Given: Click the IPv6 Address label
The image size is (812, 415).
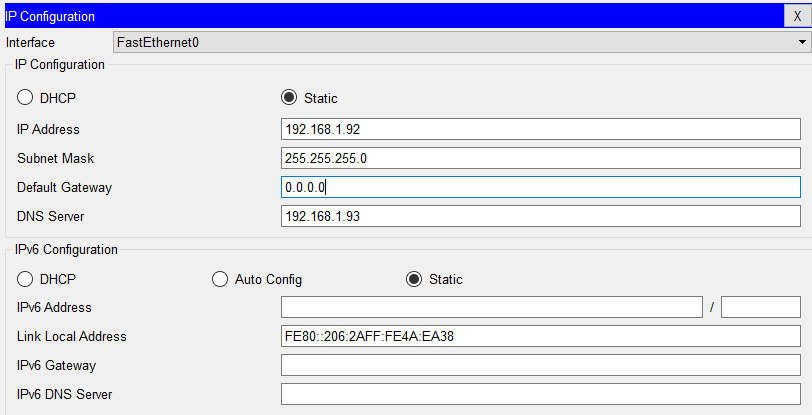Looking at the screenshot, I should pos(54,308).
